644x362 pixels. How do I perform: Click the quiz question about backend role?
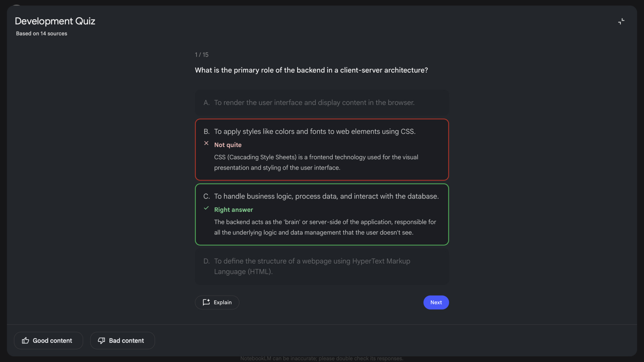(x=311, y=70)
